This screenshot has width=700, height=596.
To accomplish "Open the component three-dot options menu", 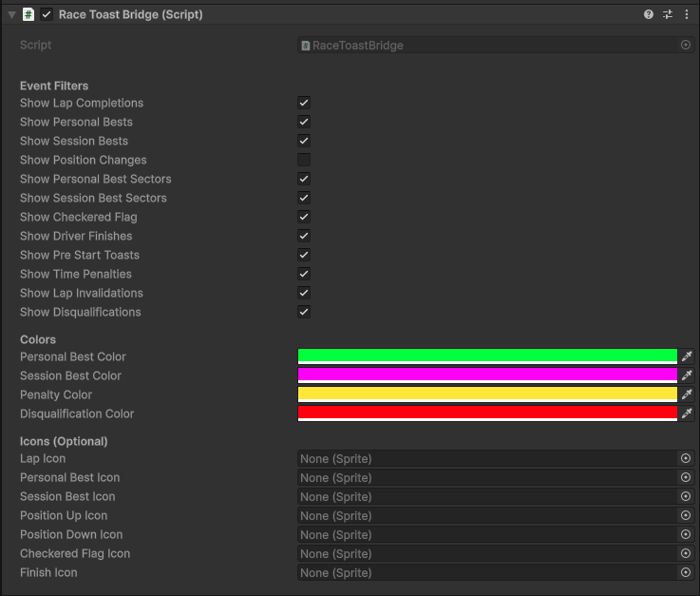I will (687, 14).
